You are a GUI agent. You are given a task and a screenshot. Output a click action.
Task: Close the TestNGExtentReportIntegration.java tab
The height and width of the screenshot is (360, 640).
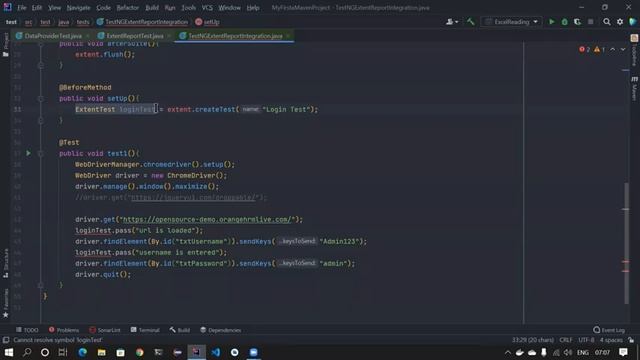point(288,36)
